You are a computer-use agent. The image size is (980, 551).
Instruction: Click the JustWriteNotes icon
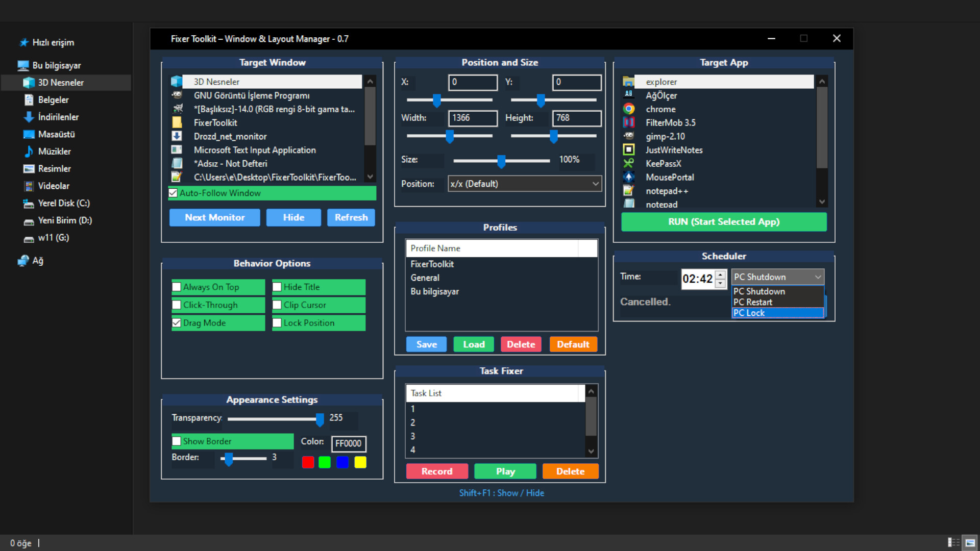pyautogui.click(x=628, y=150)
